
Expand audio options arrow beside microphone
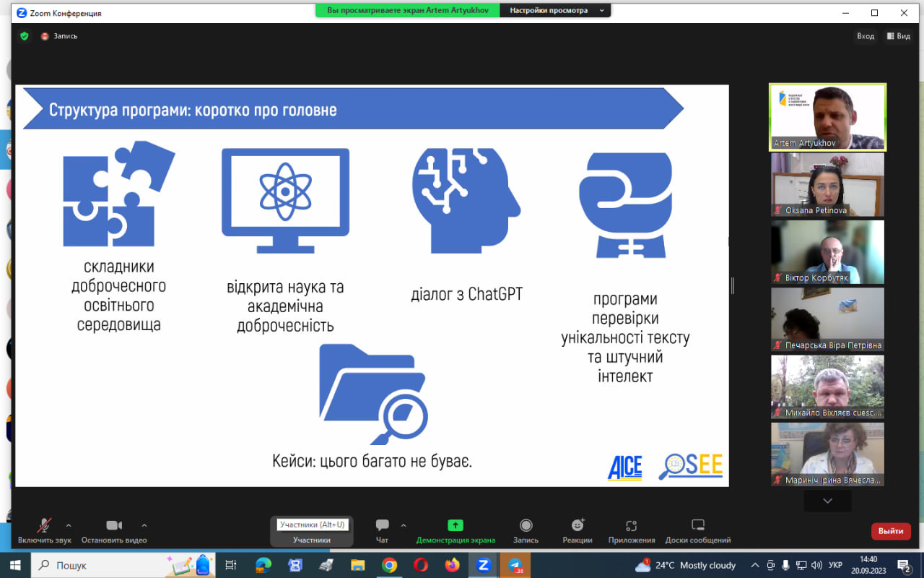(69, 525)
